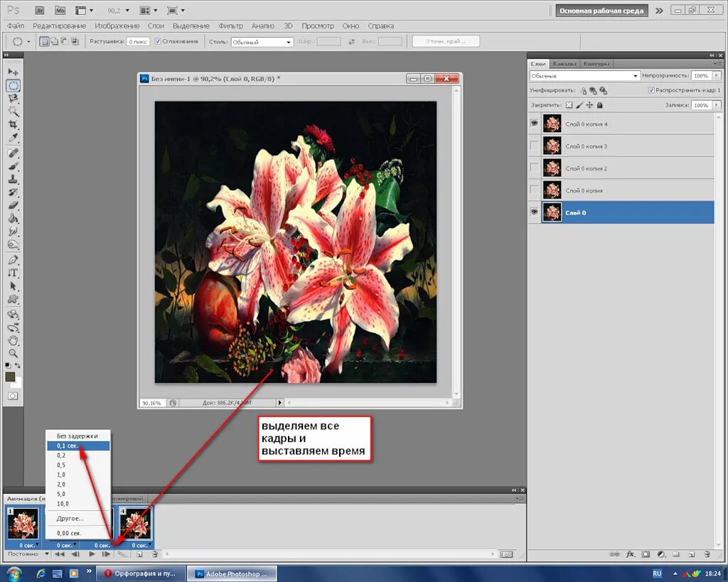Click the lock position icon
The height and width of the screenshot is (582, 728).
[x=589, y=105]
